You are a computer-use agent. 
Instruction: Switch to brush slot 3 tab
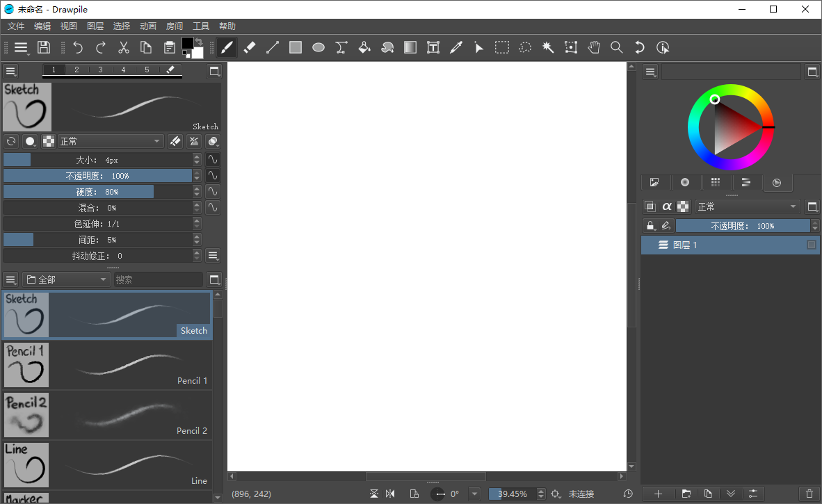[x=100, y=70]
